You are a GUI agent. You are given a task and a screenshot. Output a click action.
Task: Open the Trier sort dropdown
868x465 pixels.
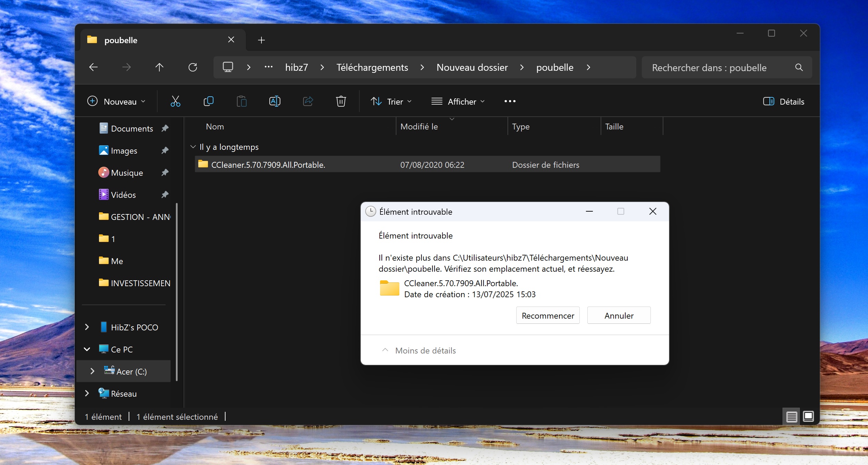[391, 101]
